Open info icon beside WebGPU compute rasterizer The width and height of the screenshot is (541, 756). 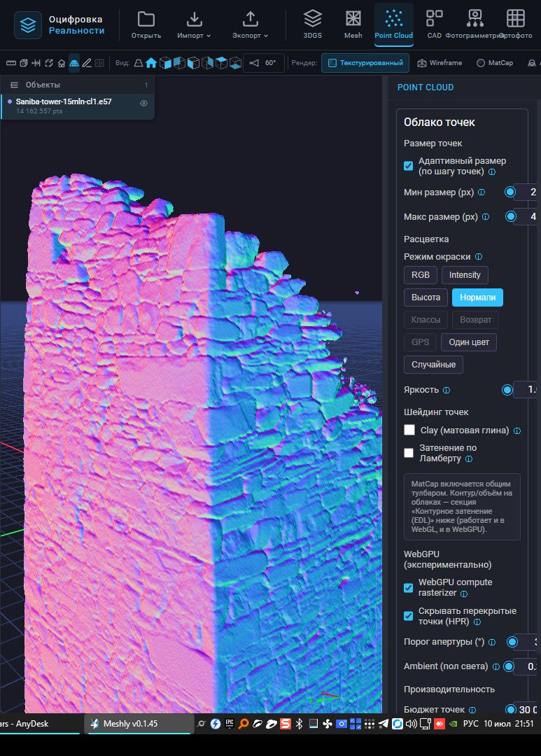point(464,594)
